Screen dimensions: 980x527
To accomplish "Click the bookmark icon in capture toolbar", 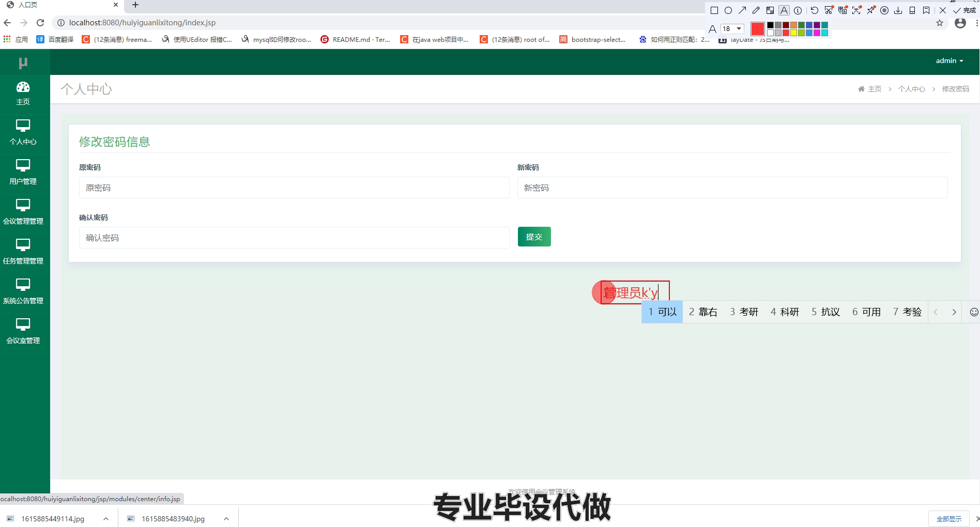I will click(x=926, y=10).
